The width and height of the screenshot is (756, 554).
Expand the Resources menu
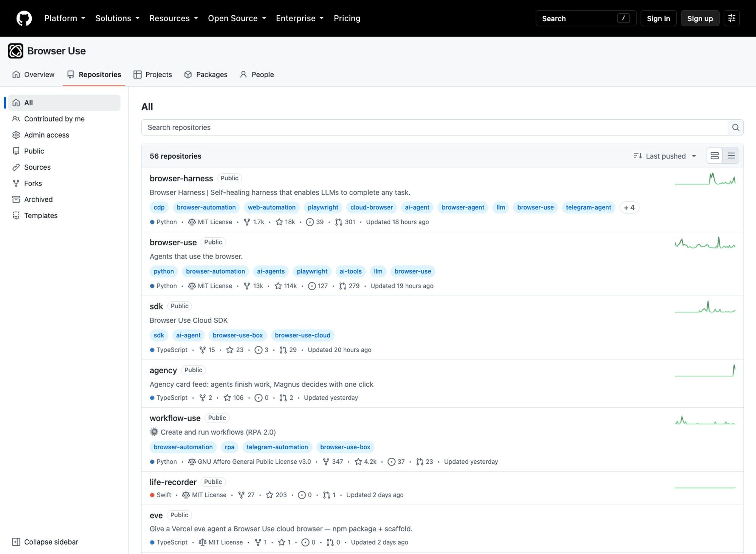174,18
